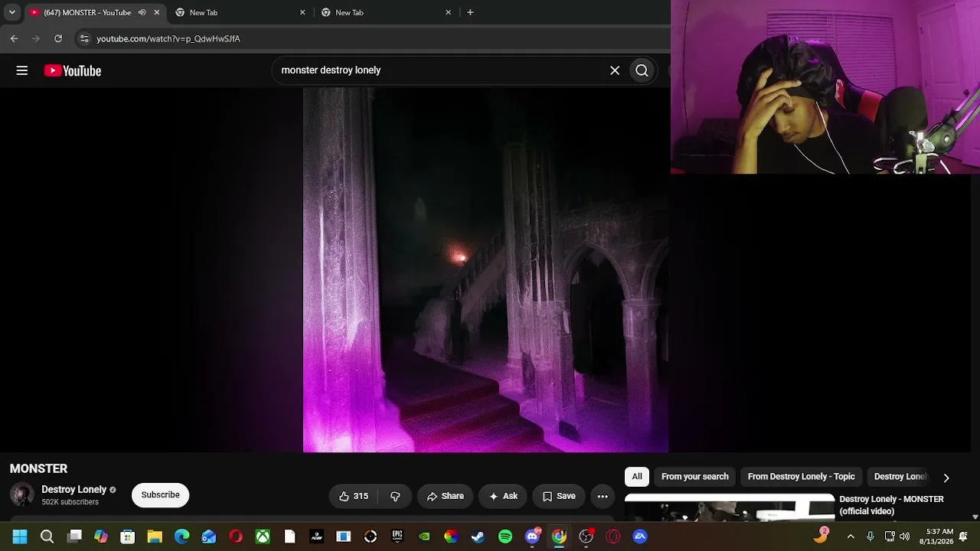This screenshot has width=980, height=551.
Task: Open the Ask AI button
Action: point(503,496)
